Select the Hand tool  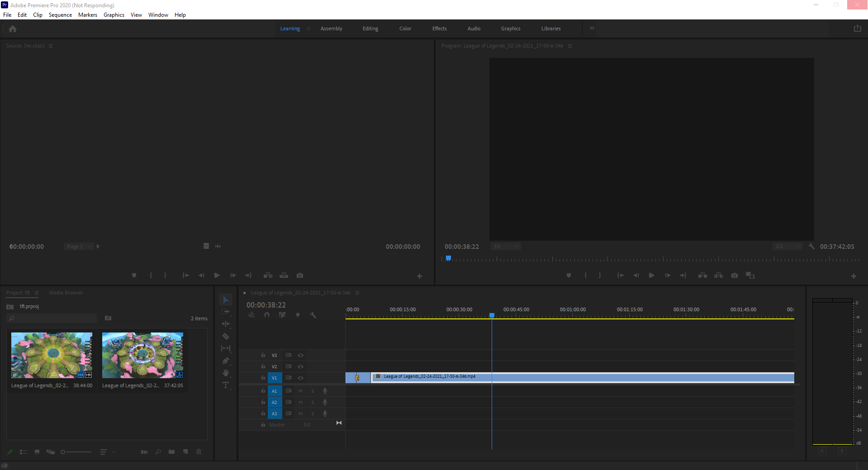[x=226, y=373]
